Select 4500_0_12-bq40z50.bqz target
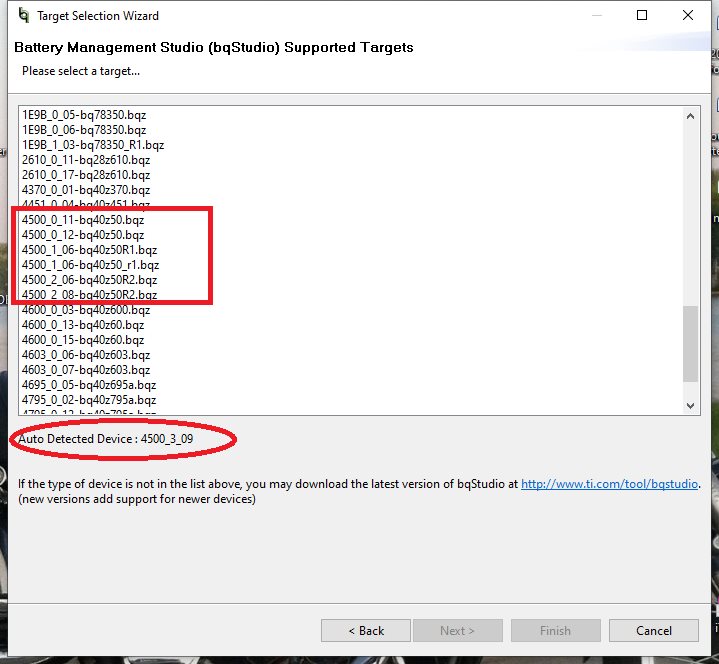 coord(83,235)
